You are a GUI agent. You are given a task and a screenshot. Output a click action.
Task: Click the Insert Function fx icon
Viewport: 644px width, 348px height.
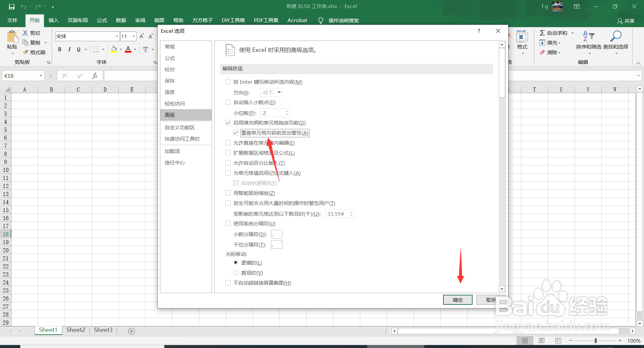tap(95, 76)
